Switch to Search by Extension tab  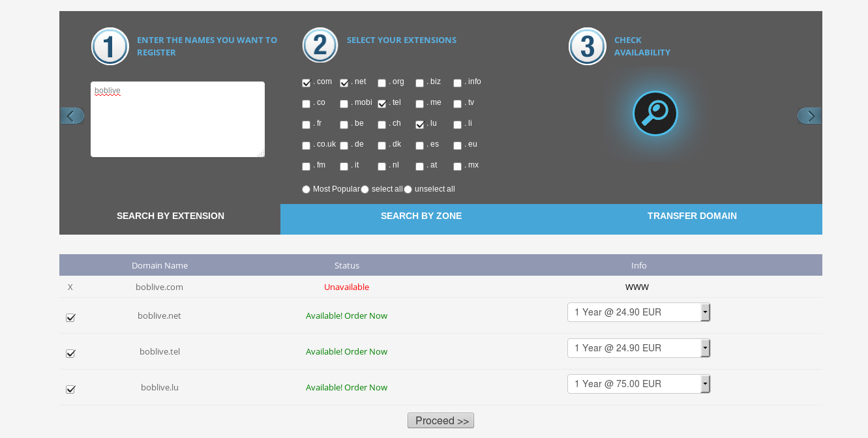(170, 219)
